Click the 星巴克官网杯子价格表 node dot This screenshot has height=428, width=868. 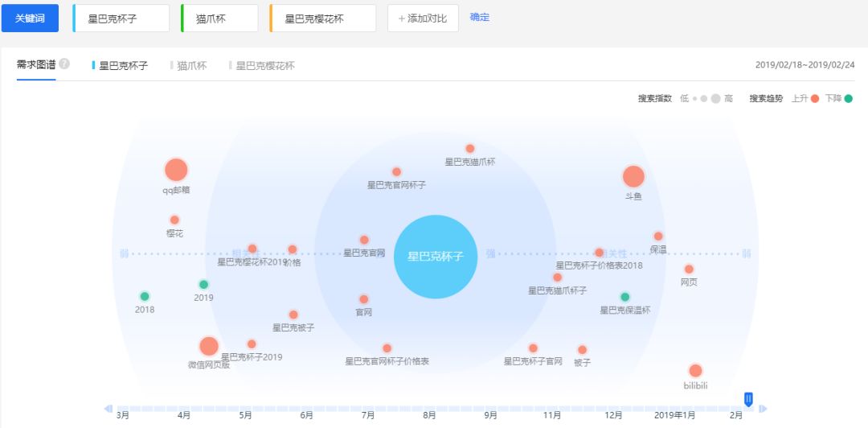[x=387, y=348]
